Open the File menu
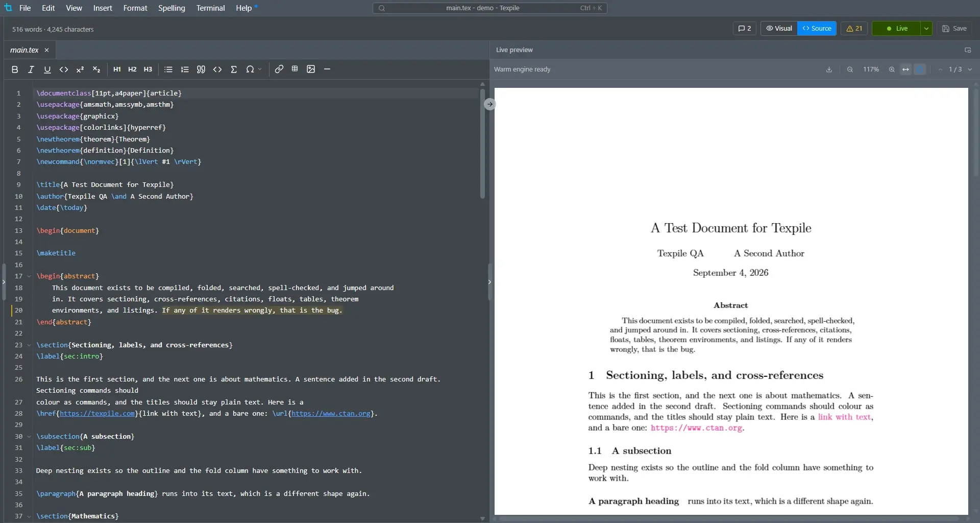 25,8
